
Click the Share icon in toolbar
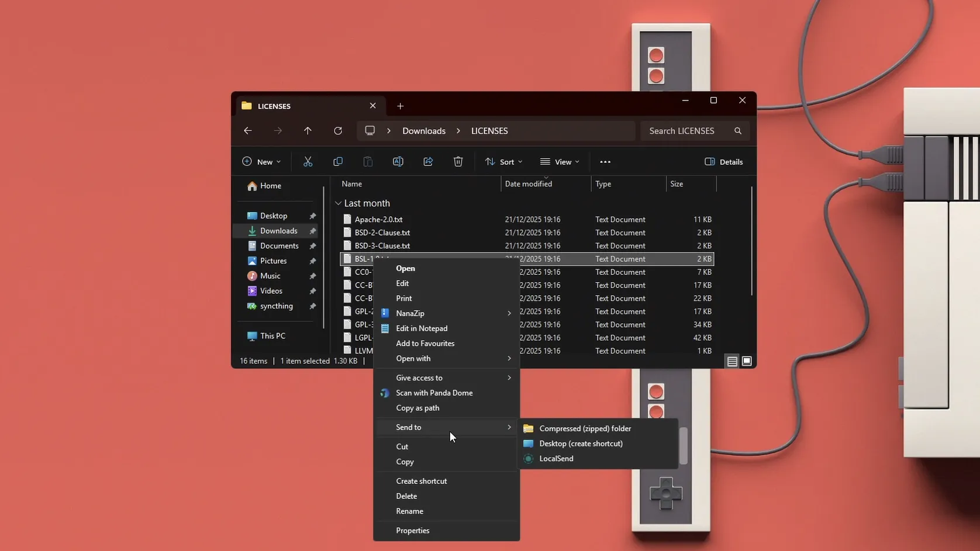(428, 162)
